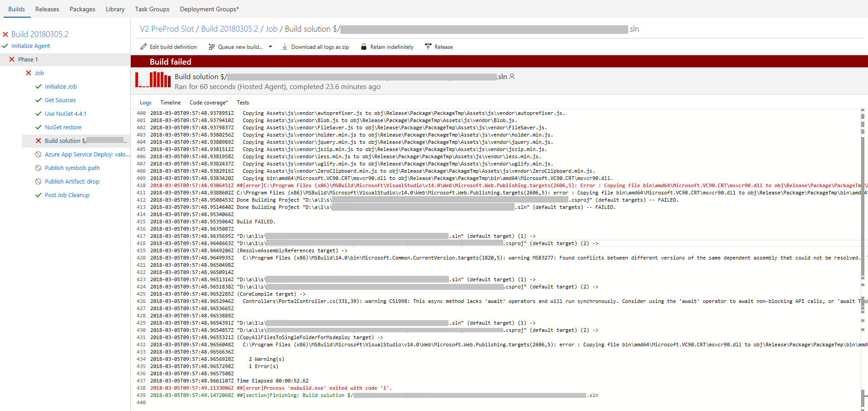Click red X icon beside Build solution step
Image resolution: width=868 pixels, height=411 pixels.
[38, 141]
